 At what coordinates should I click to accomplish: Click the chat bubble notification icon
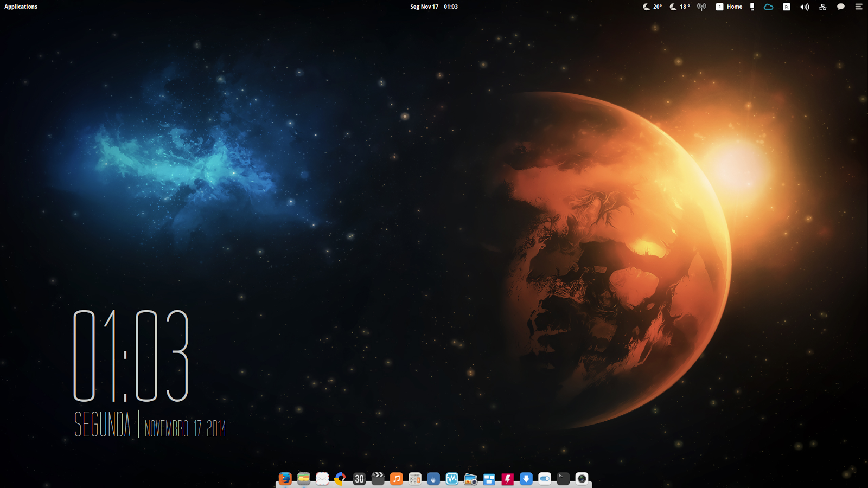(841, 7)
